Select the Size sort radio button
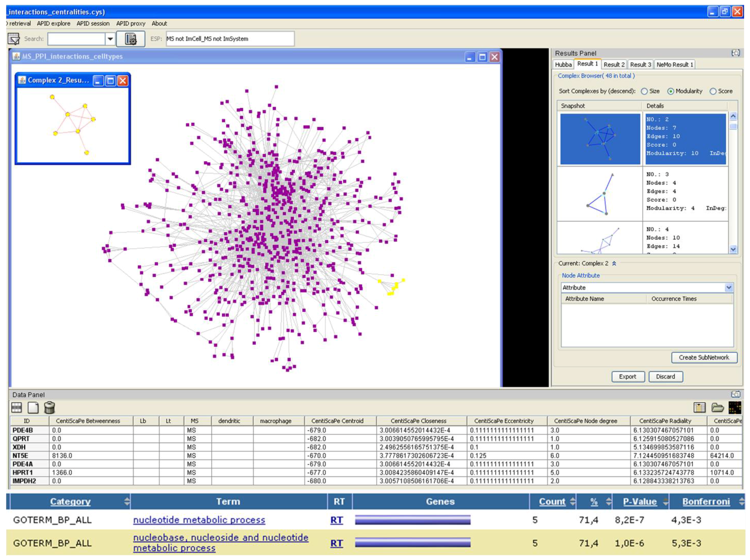750x560 pixels. [644, 91]
